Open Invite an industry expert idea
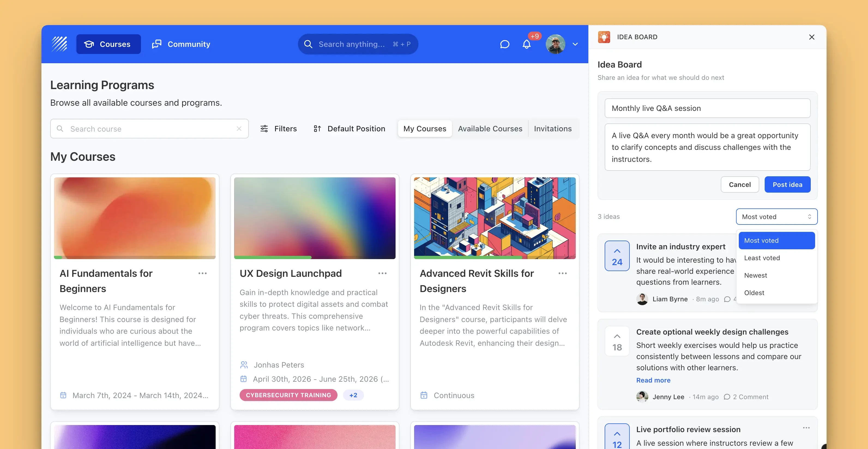The image size is (868, 449). [x=680, y=247]
